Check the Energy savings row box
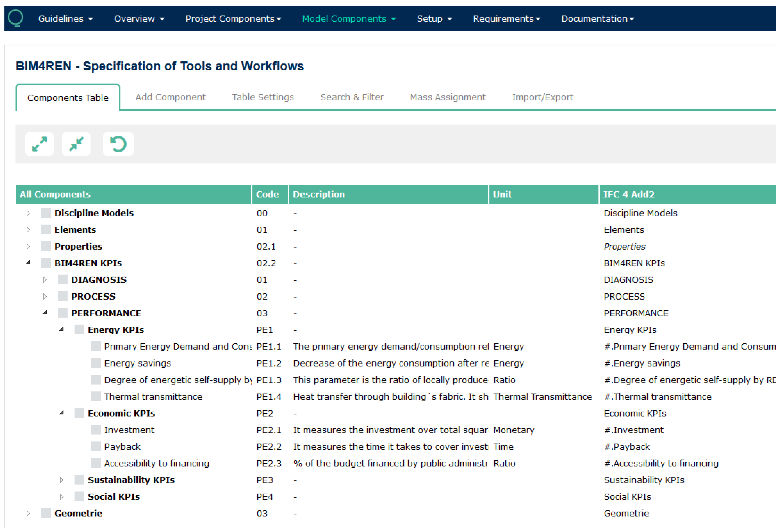The height and width of the screenshot is (532, 784). 96,363
